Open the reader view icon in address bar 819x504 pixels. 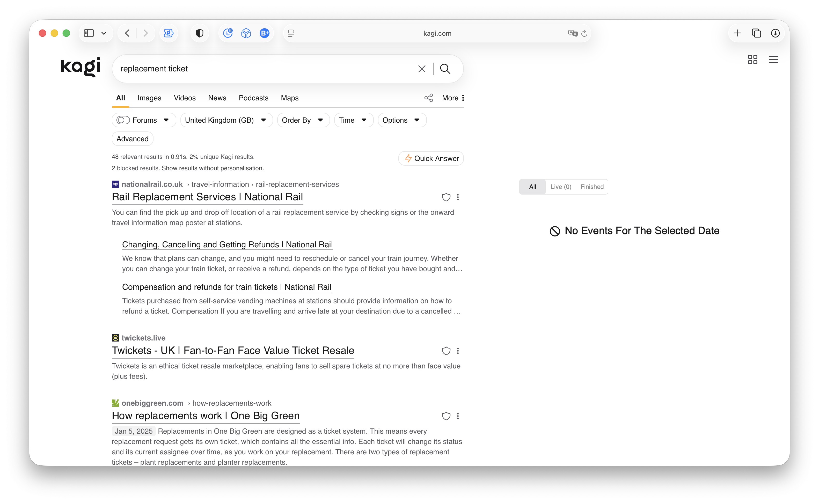[x=291, y=33]
